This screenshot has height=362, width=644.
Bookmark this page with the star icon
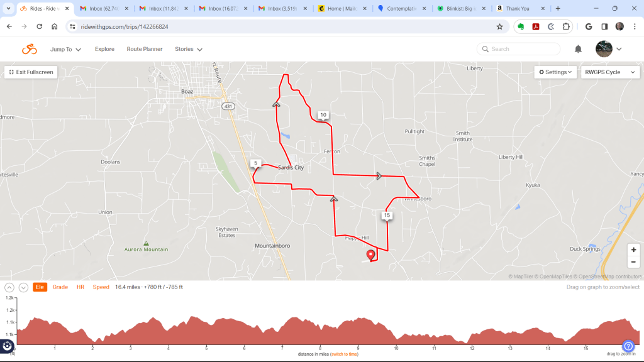pos(499,26)
